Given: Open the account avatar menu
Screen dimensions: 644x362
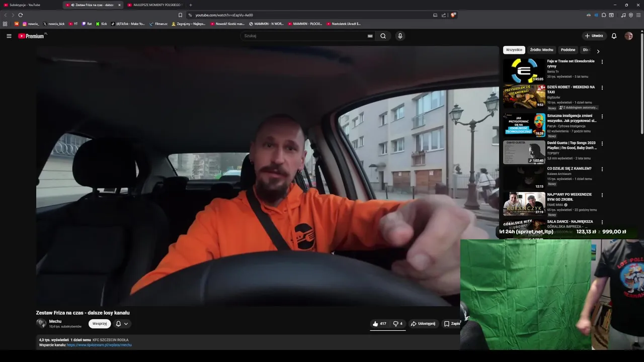Looking at the screenshot, I should pos(628,36).
